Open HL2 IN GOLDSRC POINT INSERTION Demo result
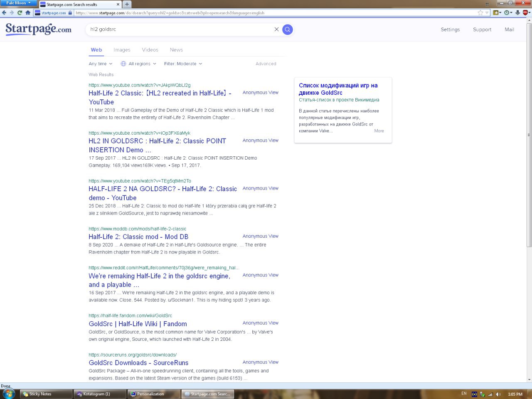The height and width of the screenshot is (399, 532). [157, 145]
